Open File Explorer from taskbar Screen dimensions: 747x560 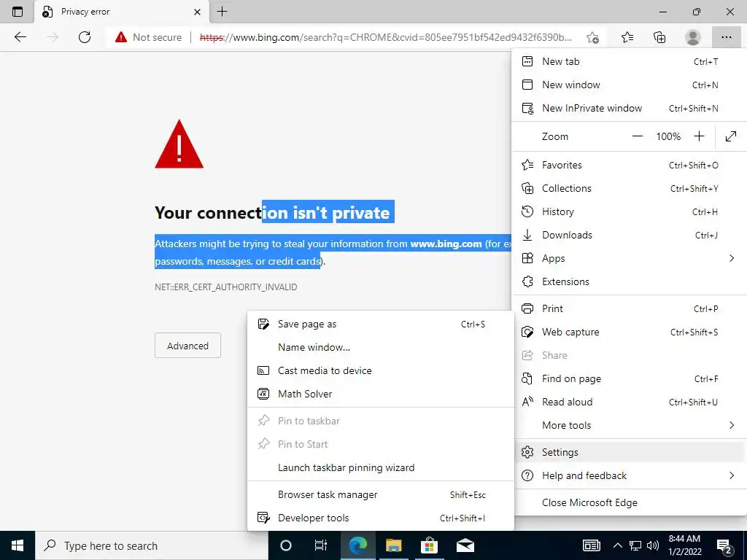[393, 545]
